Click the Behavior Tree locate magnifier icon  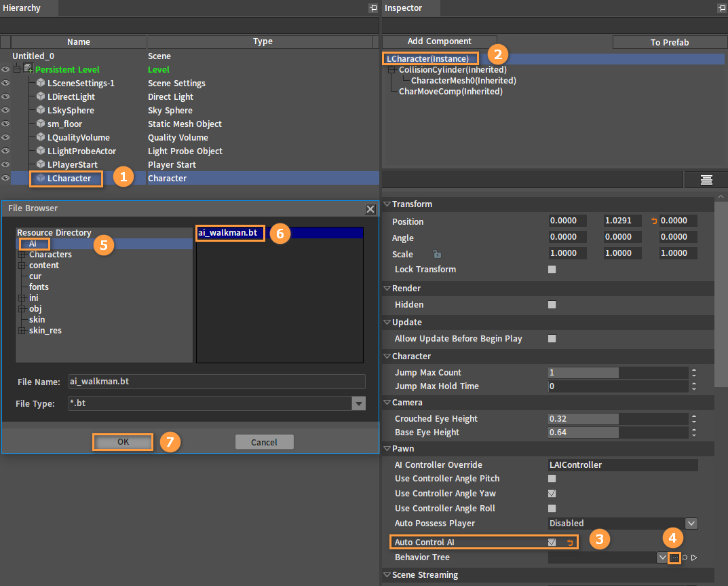click(685, 557)
